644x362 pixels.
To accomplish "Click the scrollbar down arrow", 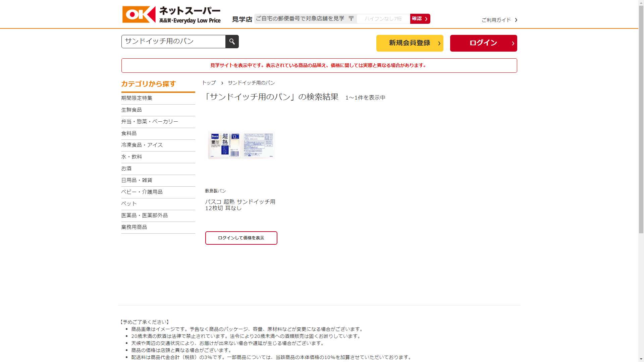I will pyautogui.click(x=641, y=359).
